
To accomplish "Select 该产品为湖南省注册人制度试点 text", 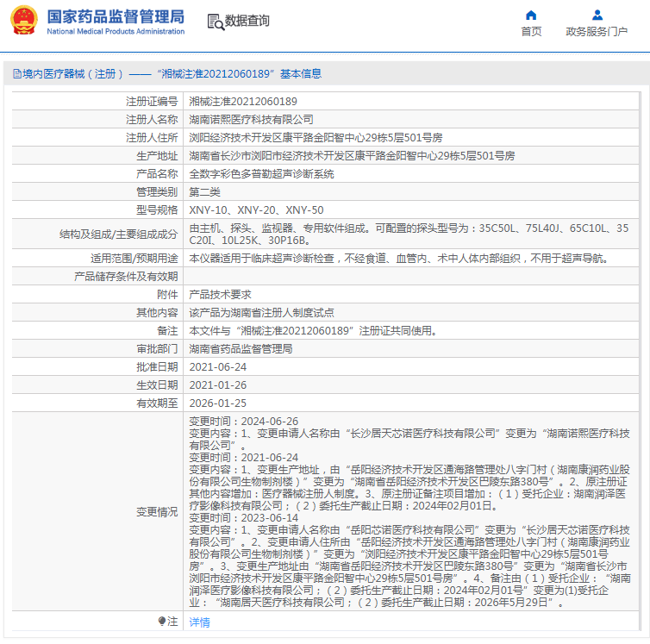I will pyautogui.click(x=261, y=313).
